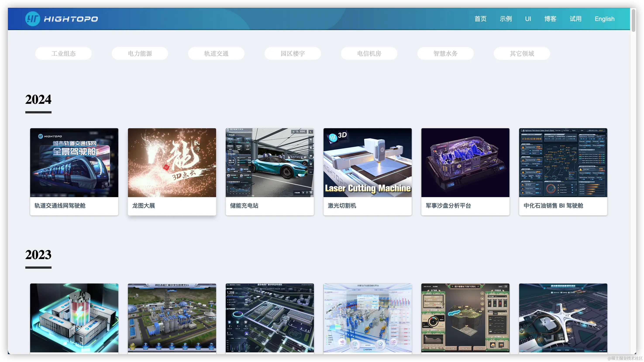Open the 博客 page link
The image size is (644, 362).
pyautogui.click(x=550, y=19)
